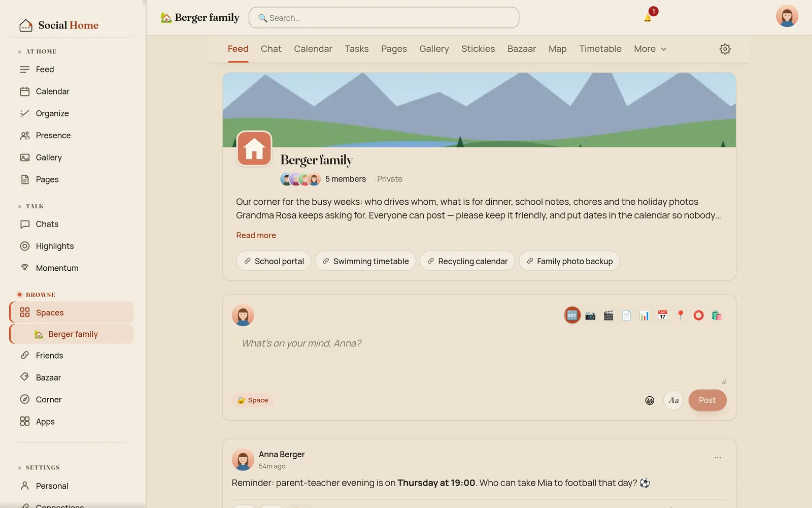
Task: Open Organize in the sidebar
Action: pos(71,113)
